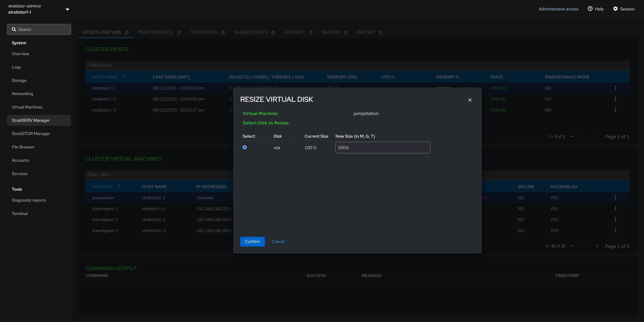
Task: Click the Cancel link in dialog
Action: (x=278, y=241)
